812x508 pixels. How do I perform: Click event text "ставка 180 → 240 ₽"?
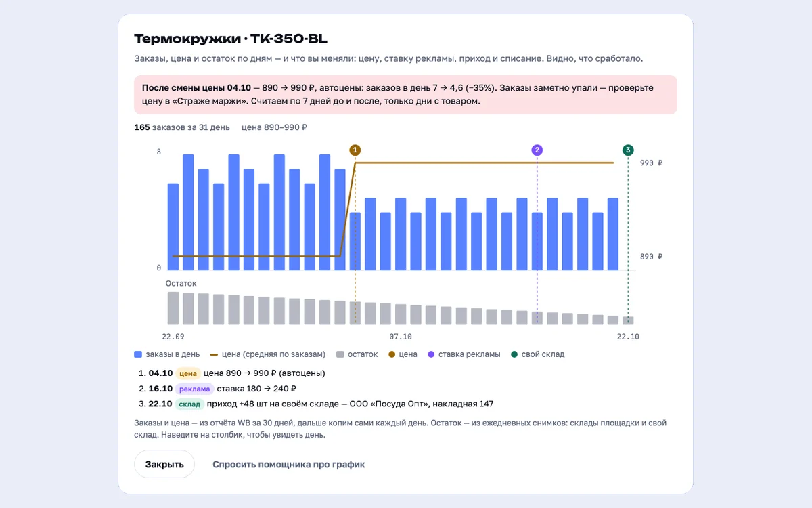tap(257, 389)
